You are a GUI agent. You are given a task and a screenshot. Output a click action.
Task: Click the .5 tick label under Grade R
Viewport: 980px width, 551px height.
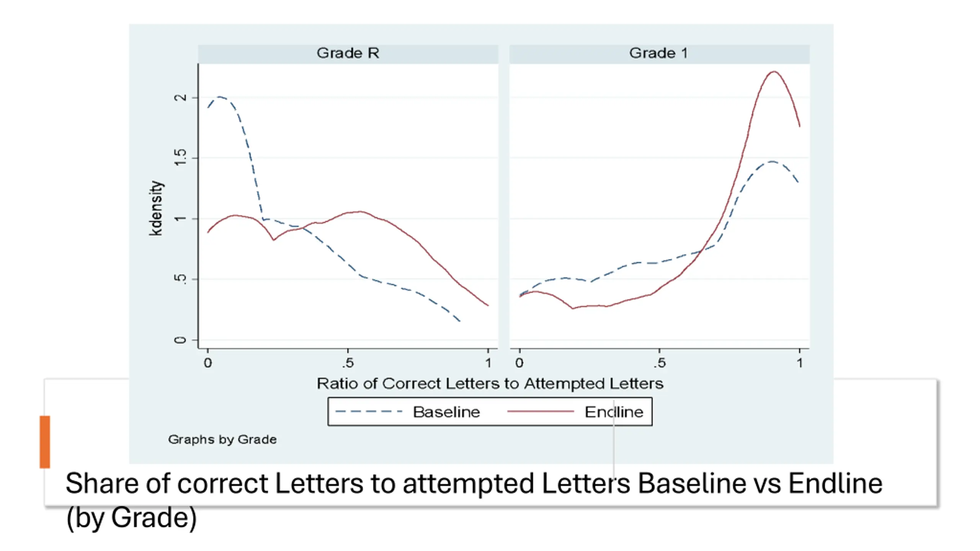coord(348,363)
